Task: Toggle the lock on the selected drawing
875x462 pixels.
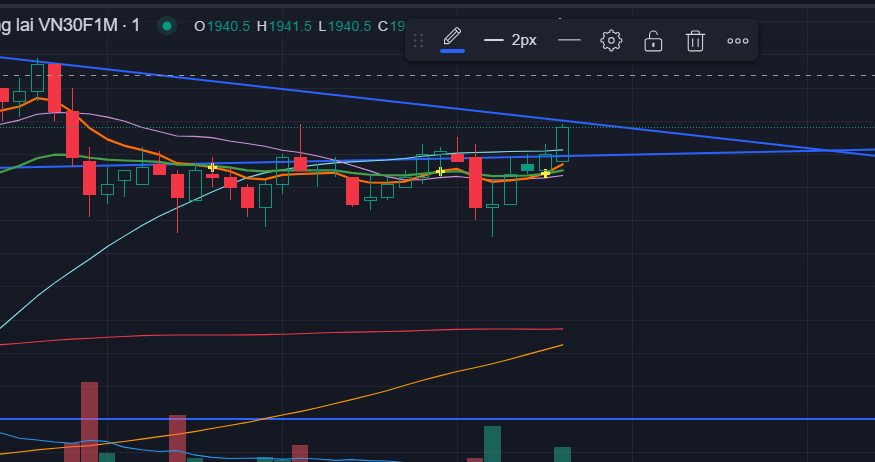Action: [x=653, y=41]
